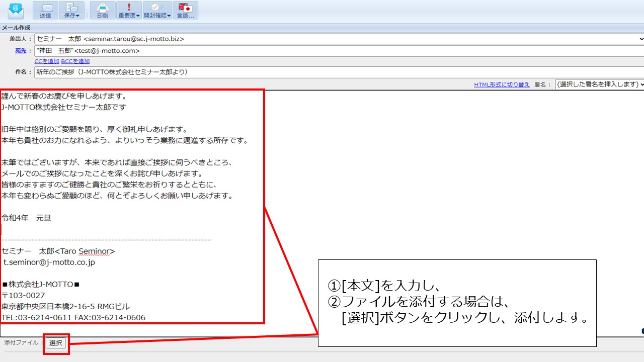The width and height of the screenshot is (644, 362).
Task: Click the body line 謹んで新春のお慶びを申しあげます。
Action: tap(64, 96)
